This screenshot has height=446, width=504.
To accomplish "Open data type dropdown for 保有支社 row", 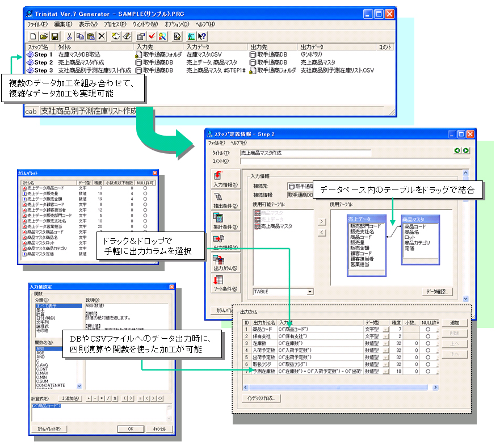I will click(385, 336).
